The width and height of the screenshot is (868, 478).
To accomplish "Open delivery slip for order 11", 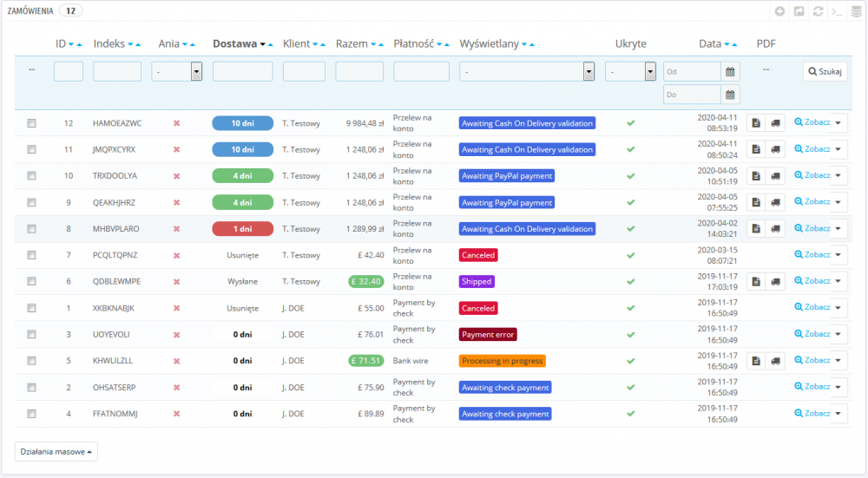I will click(775, 149).
